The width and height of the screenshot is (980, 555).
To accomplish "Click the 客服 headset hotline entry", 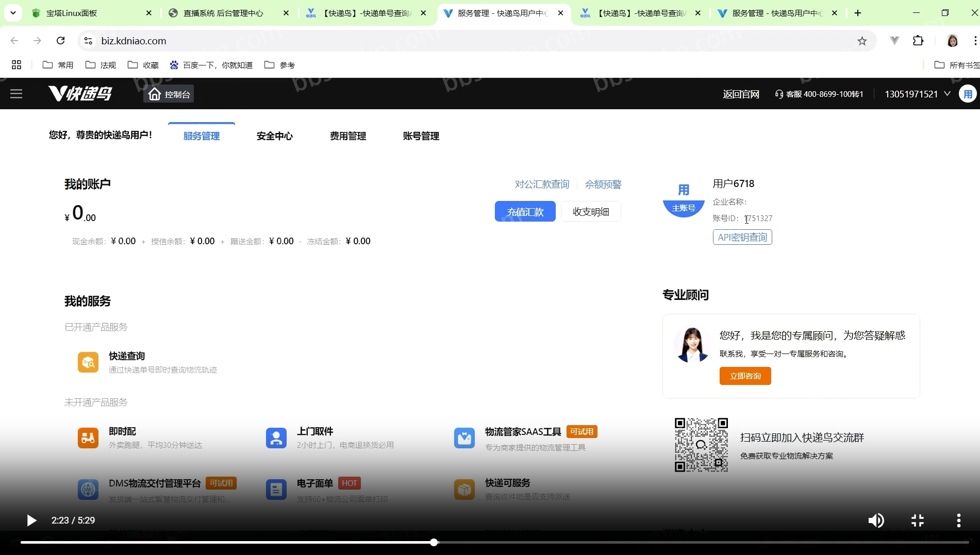I will (x=819, y=94).
